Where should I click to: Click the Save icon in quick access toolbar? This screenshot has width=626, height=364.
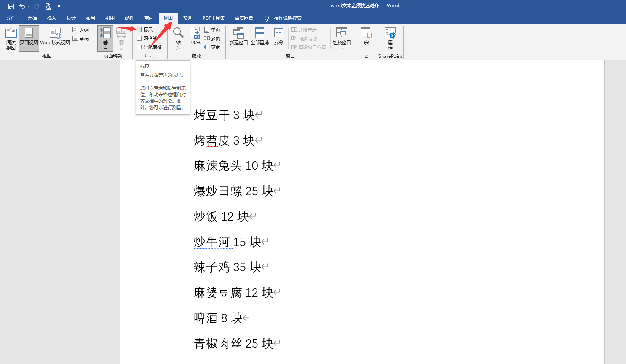[x=11, y=6]
